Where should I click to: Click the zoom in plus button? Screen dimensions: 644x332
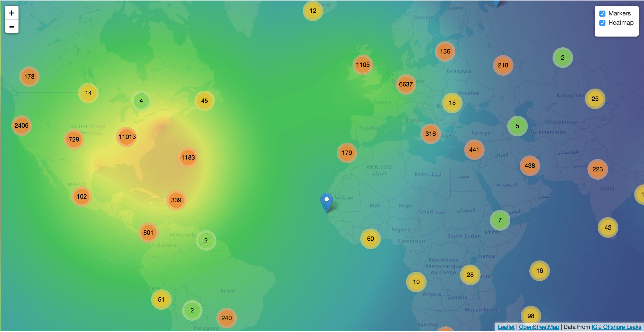[12, 13]
